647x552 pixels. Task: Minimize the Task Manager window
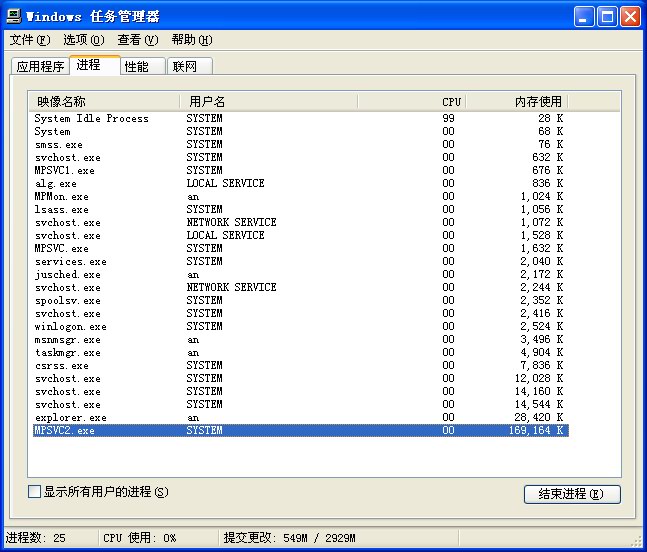[x=584, y=17]
